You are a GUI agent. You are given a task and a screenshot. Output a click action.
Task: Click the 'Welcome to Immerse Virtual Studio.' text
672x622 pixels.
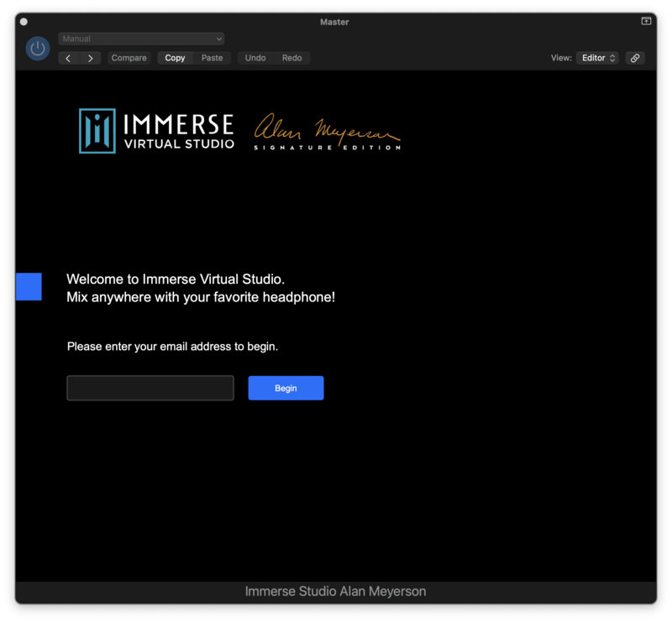coord(176,280)
